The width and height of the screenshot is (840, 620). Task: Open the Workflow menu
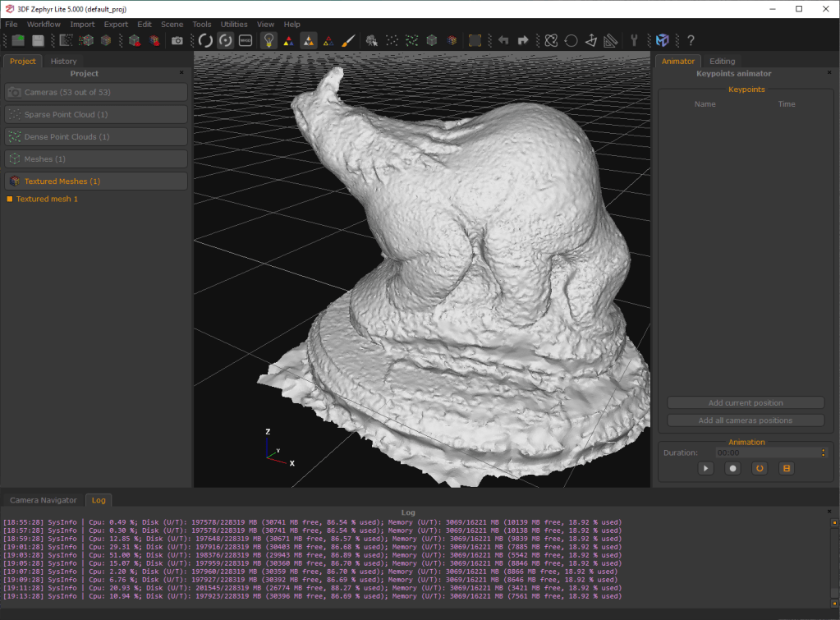pyautogui.click(x=44, y=25)
